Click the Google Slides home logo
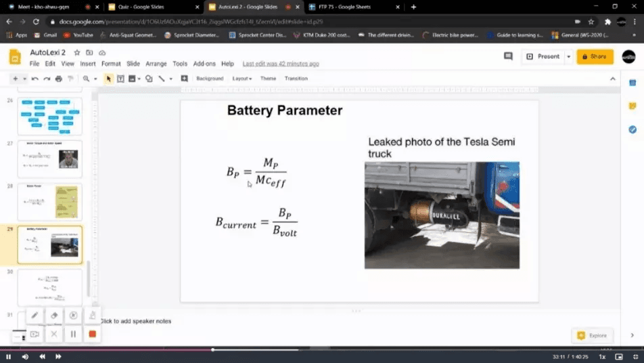The image size is (644, 363). click(15, 57)
